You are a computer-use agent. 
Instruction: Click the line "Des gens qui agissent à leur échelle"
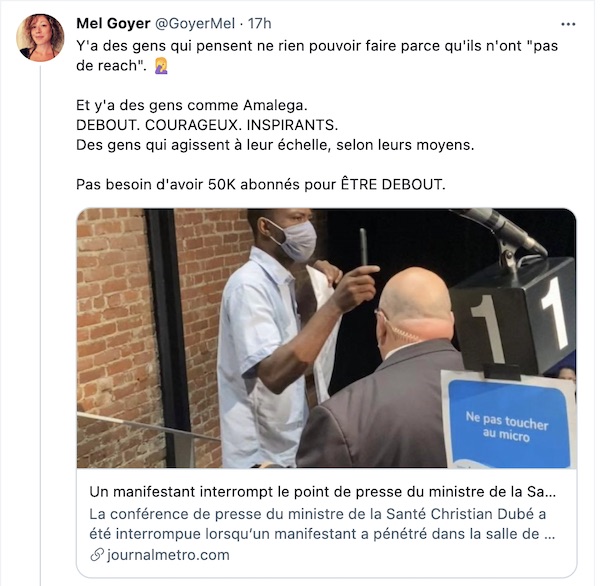[275, 145]
